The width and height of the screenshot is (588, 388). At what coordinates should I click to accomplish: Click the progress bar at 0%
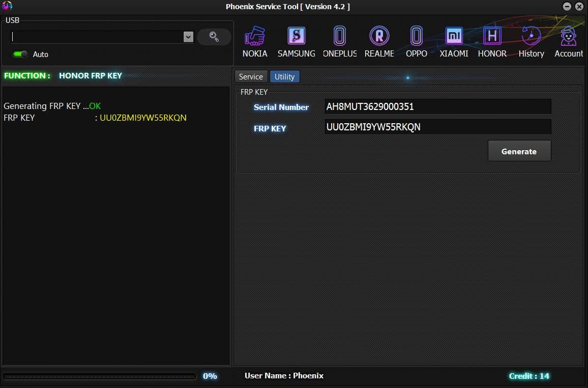tap(100, 376)
